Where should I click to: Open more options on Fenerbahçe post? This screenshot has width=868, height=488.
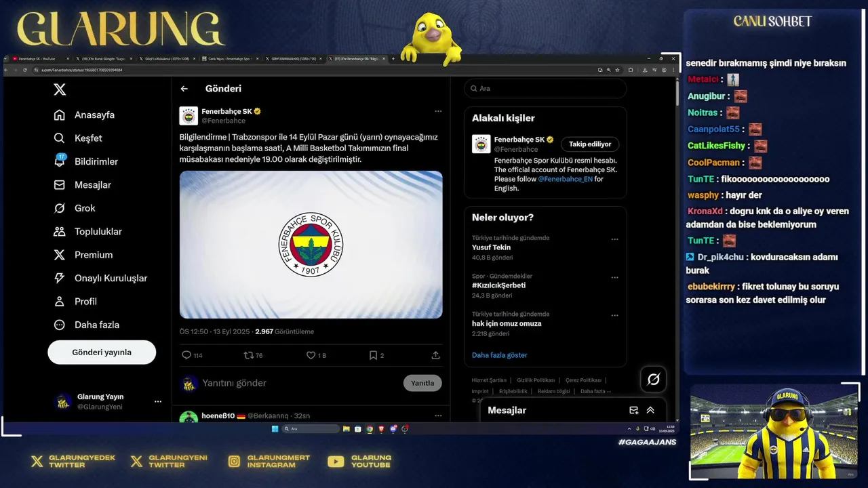click(438, 111)
